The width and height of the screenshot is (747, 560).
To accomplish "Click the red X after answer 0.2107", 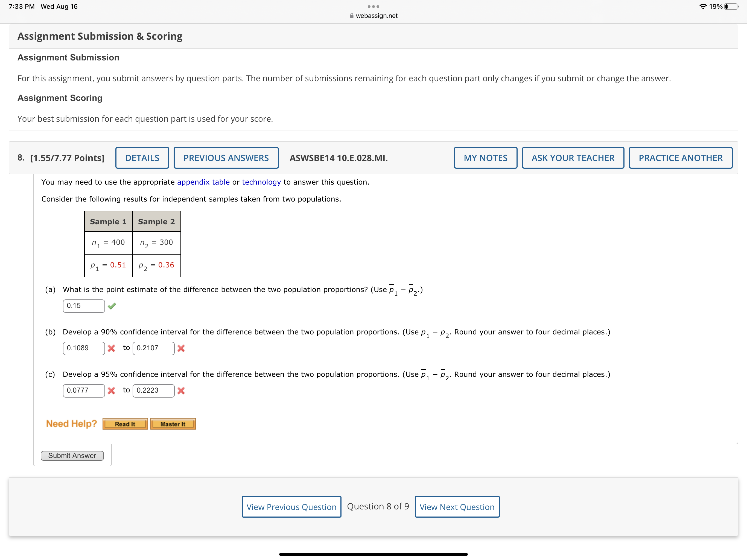I will click(181, 348).
